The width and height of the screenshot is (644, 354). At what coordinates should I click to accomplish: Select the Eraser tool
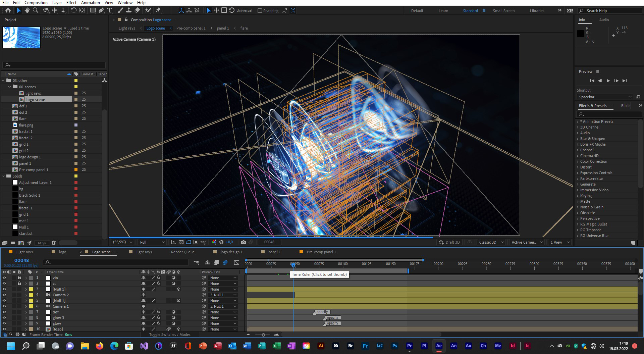pyautogui.click(x=137, y=10)
